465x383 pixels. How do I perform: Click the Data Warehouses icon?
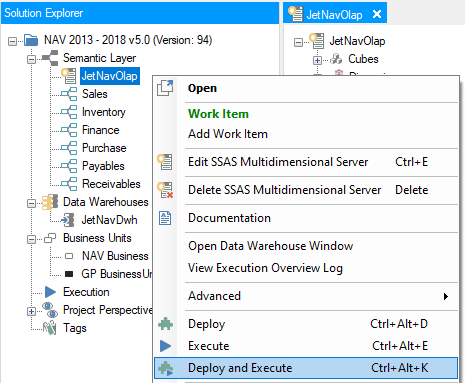[50, 202]
